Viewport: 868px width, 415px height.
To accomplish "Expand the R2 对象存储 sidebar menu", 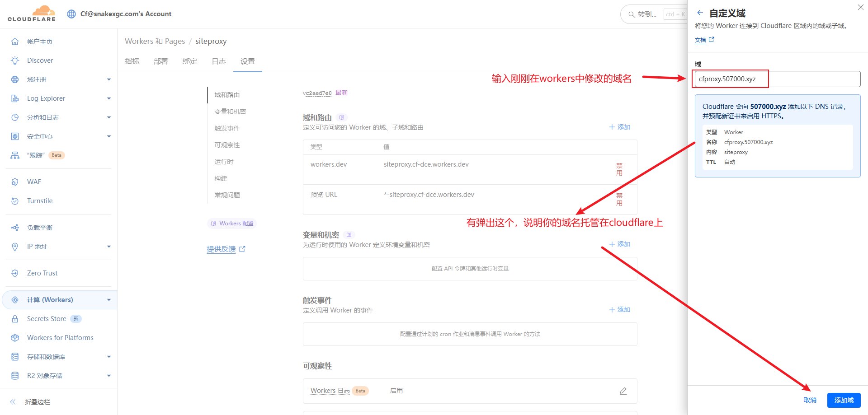I will tap(108, 376).
